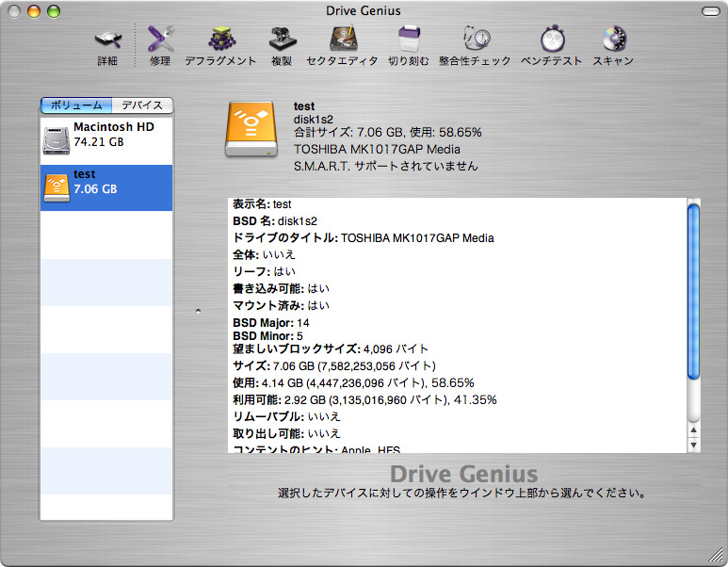Switch to the デバイス tab
This screenshot has width=728, height=567.
pos(142,105)
